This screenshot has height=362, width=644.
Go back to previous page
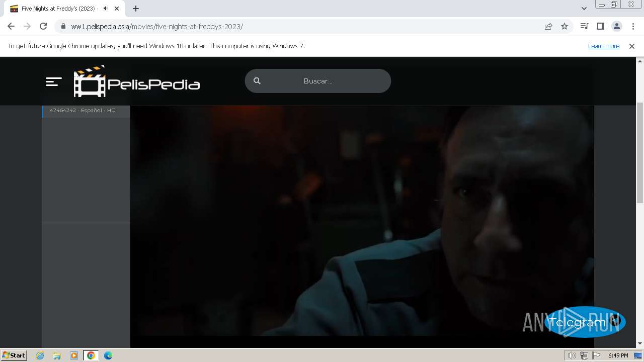coord(11,27)
